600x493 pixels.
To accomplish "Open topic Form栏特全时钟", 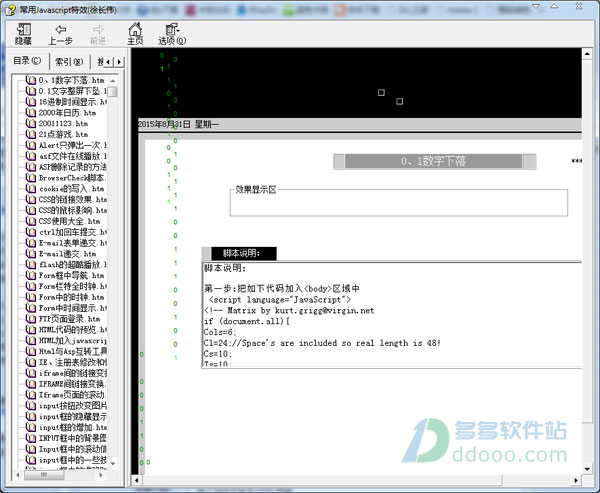I will tap(73, 286).
